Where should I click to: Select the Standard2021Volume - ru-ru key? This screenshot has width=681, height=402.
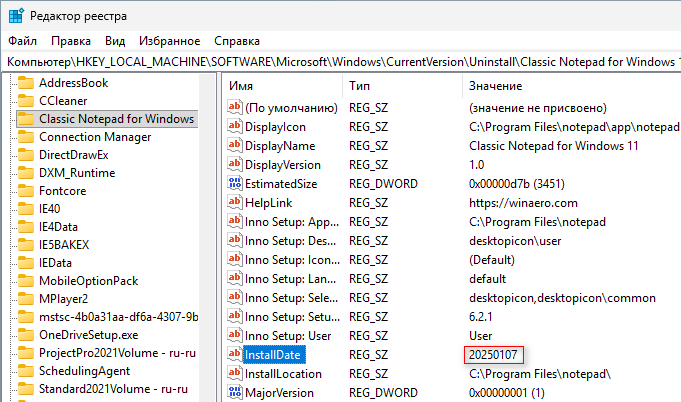tap(113, 389)
